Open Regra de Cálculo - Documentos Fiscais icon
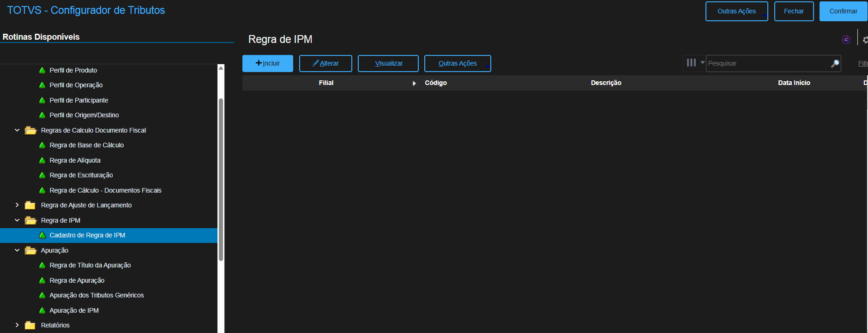Screen dimensions: 868x333 coord(42,190)
